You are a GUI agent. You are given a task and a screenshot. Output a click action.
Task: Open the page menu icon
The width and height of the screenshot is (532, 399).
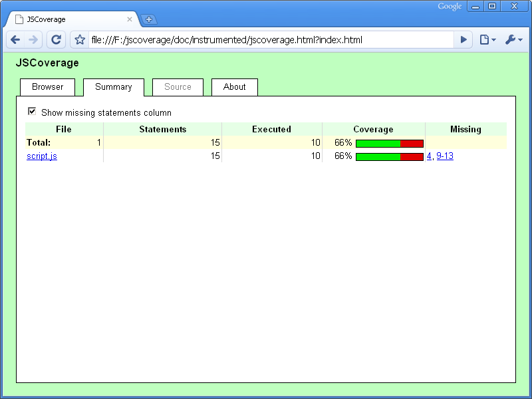pos(488,40)
